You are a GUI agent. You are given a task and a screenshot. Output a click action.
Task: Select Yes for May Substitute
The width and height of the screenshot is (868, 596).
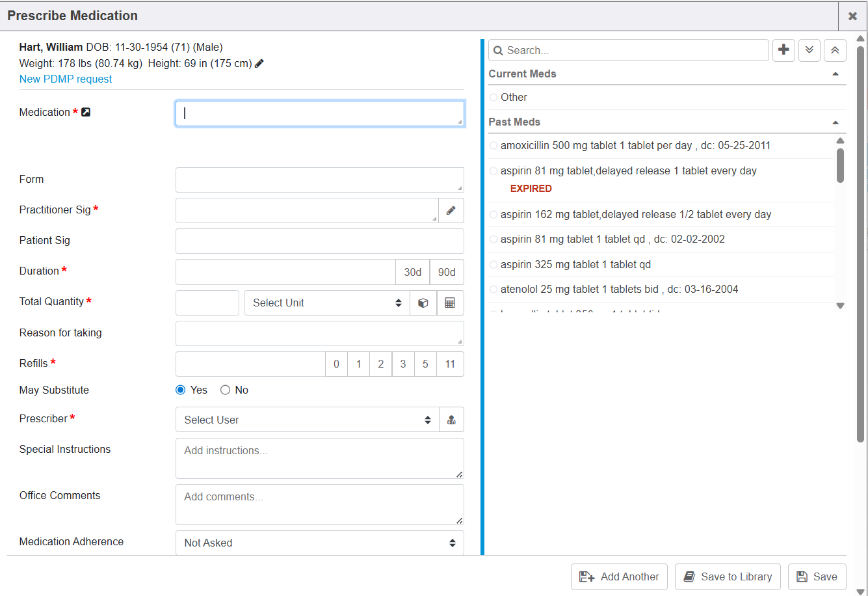tap(181, 390)
